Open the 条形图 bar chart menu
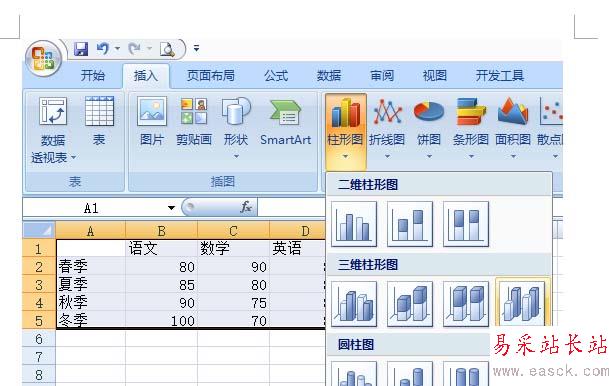The image size is (610, 386). pyautogui.click(x=471, y=128)
